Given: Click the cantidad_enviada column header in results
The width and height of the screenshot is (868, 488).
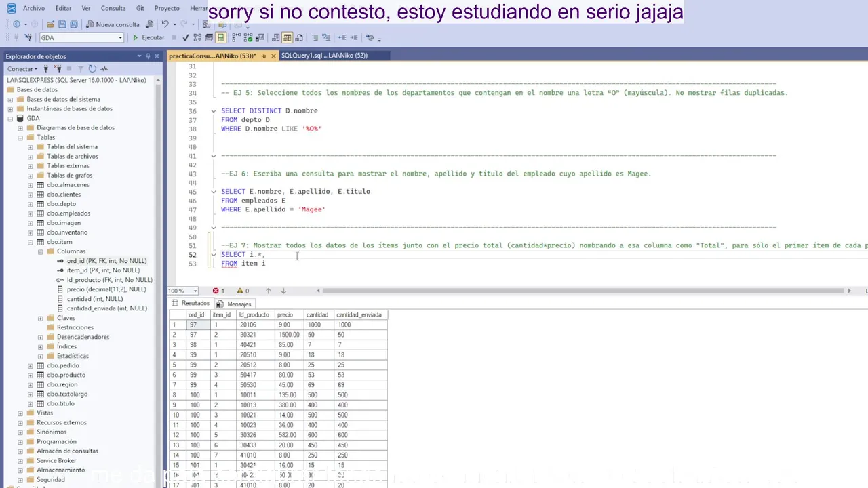Looking at the screenshot, I should point(359,314).
